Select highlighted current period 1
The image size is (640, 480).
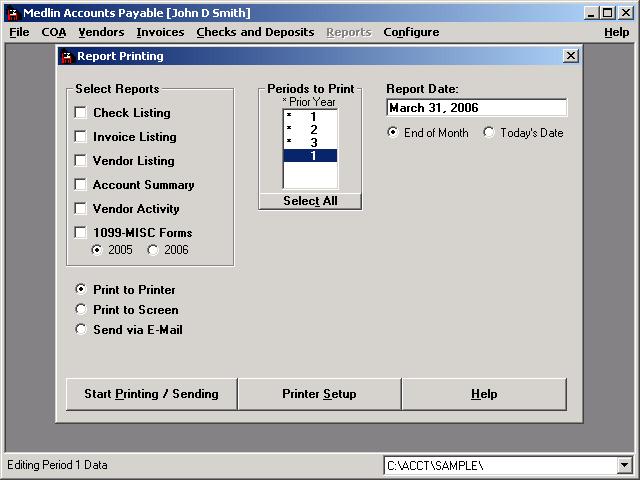(x=310, y=156)
